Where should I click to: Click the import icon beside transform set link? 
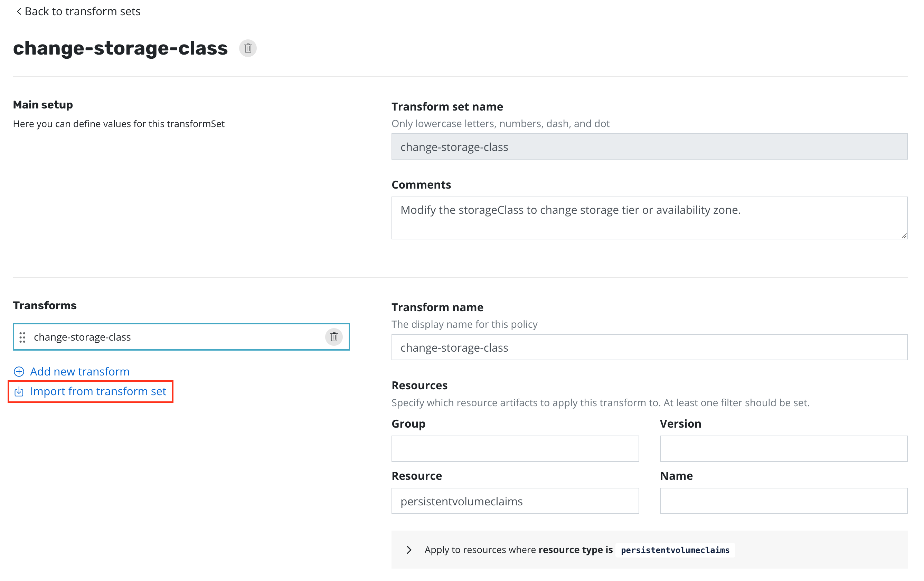19,391
